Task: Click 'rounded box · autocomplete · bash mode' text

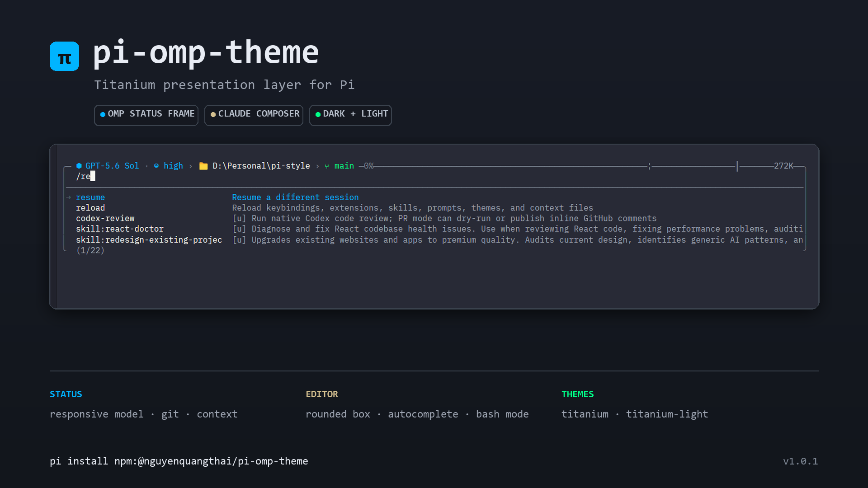Action: [x=417, y=414]
